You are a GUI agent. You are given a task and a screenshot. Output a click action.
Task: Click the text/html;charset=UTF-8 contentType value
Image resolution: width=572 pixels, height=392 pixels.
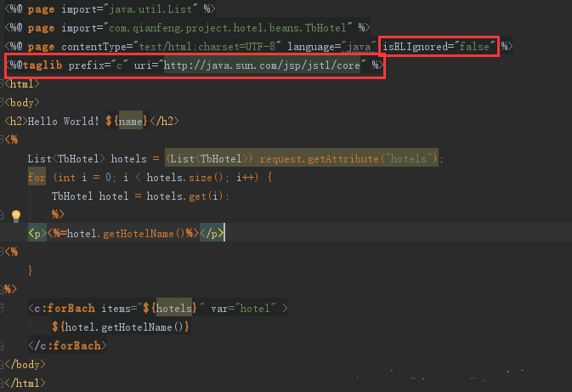coord(207,47)
